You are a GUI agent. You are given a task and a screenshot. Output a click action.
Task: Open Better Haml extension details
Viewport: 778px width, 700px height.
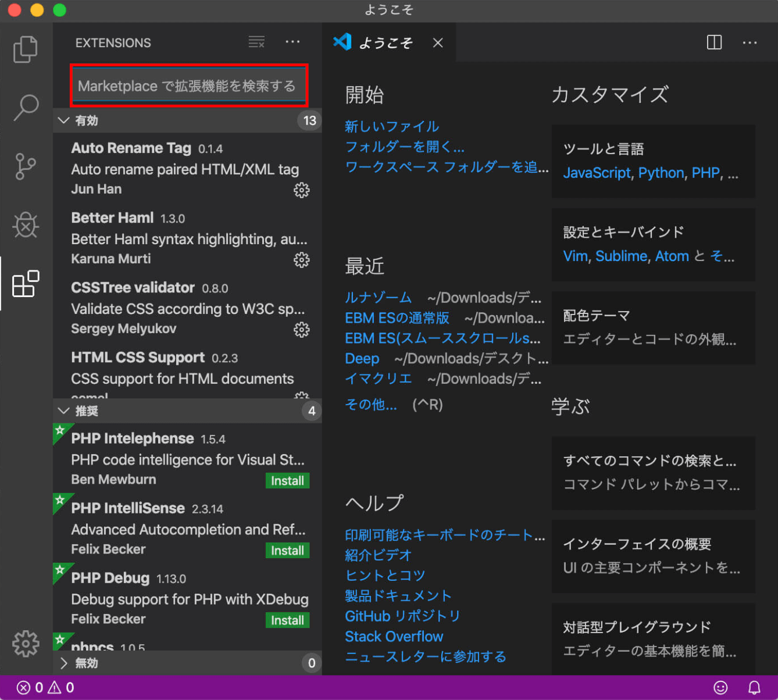click(x=187, y=238)
